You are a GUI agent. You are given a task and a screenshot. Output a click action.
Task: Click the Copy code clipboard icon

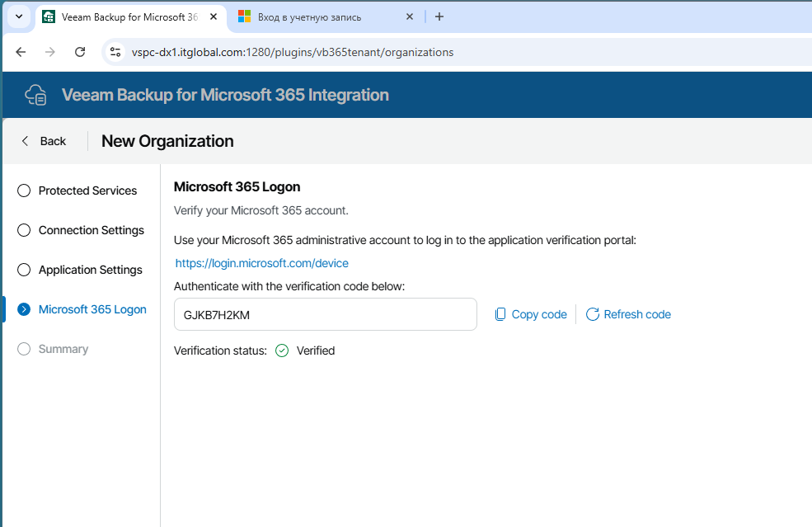click(x=500, y=314)
